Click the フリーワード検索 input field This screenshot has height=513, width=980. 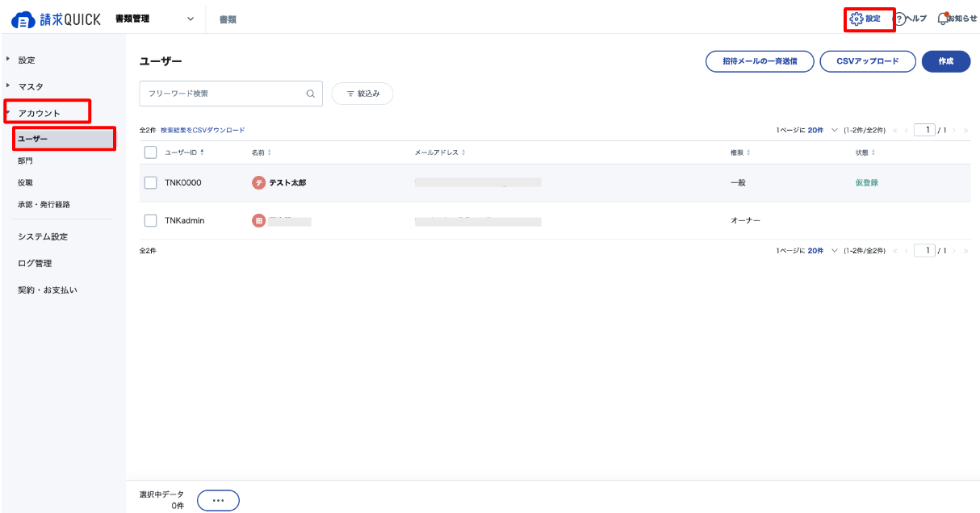(x=231, y=94)
